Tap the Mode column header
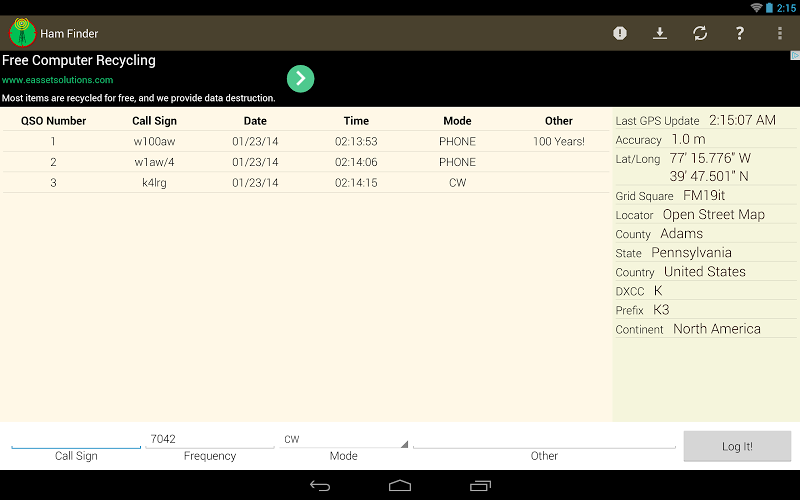The image size is (800, 500). pyautogui.click(x=457, y=121)
